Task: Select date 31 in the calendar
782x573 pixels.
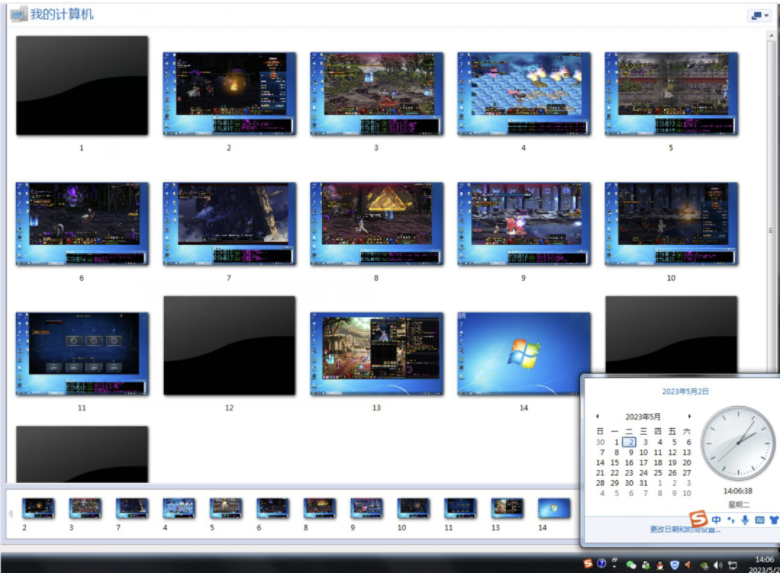Action: (644, 483)
